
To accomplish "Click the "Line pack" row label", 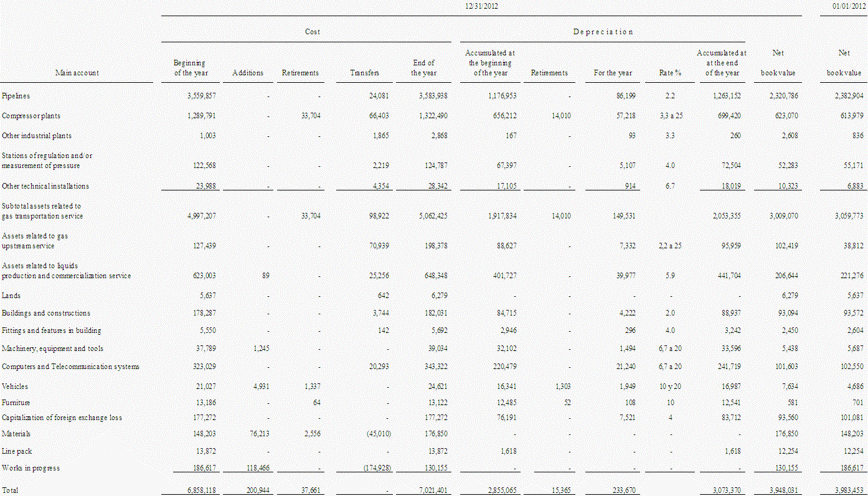I will [16, 450].
